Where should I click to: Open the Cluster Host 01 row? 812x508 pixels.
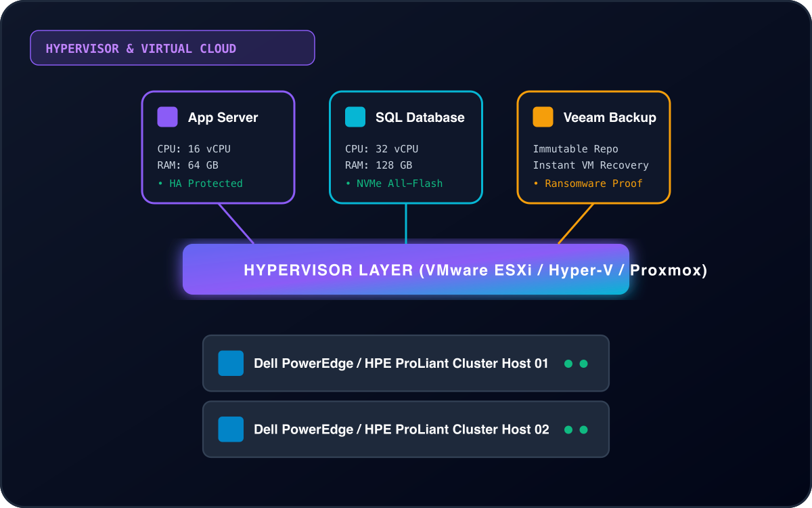(x=406, y=363)
